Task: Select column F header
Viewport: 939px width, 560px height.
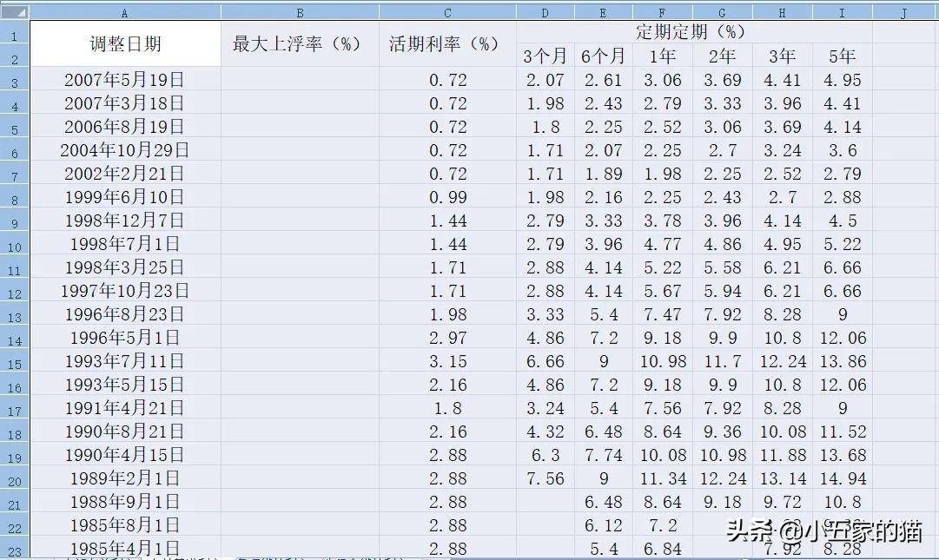Action: 662,12
